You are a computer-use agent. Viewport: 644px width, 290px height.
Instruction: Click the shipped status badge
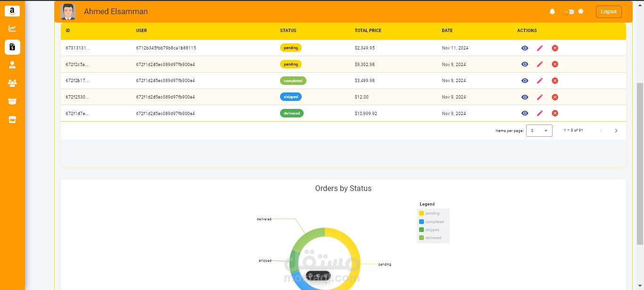click(291, 97)
